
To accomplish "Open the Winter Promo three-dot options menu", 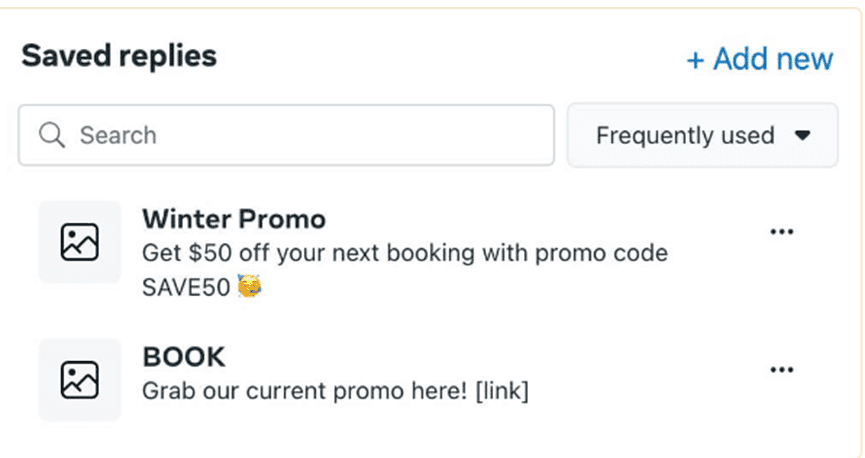I will point(782,232).
